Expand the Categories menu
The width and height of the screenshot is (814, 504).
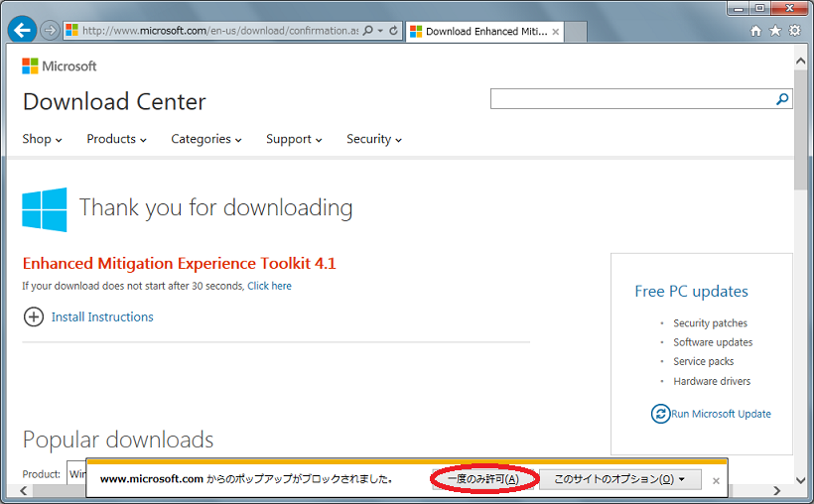pyautogui.click(x=205, y=139)
